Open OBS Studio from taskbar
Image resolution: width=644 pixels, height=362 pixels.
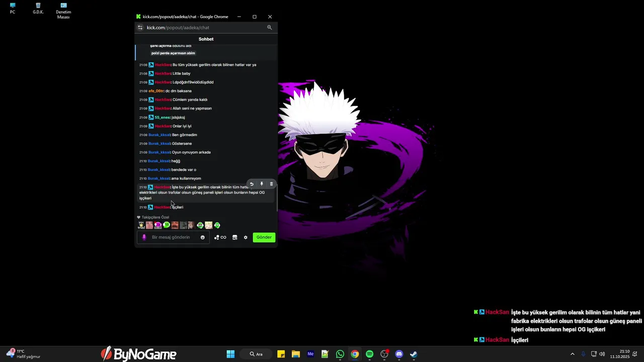pos(384,354)
